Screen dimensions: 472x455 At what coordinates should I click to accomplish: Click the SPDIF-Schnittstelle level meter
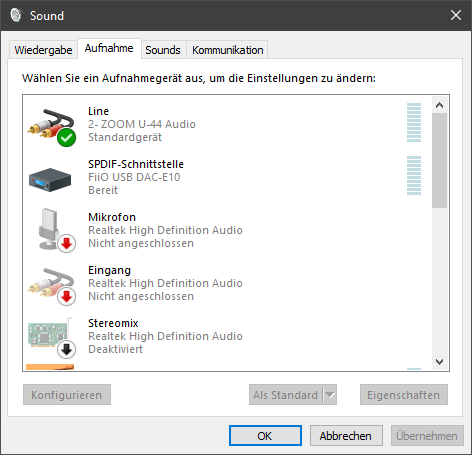414,175
